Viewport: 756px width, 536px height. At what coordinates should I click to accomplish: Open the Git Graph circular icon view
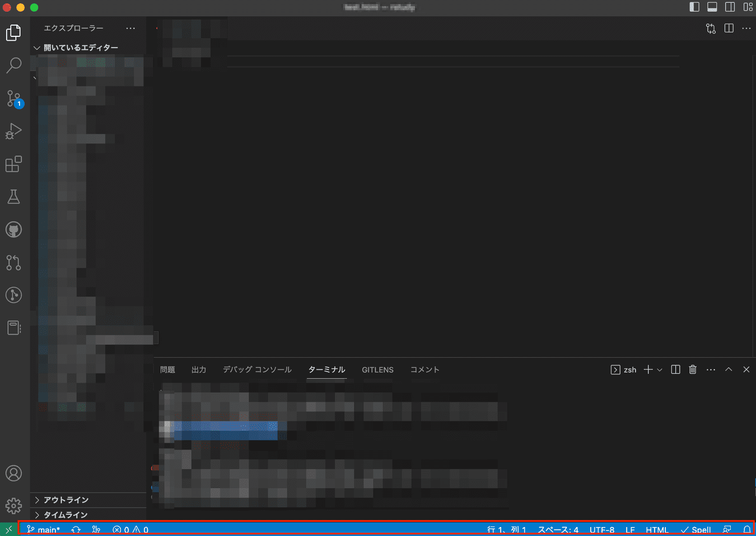tap(13, 295)
